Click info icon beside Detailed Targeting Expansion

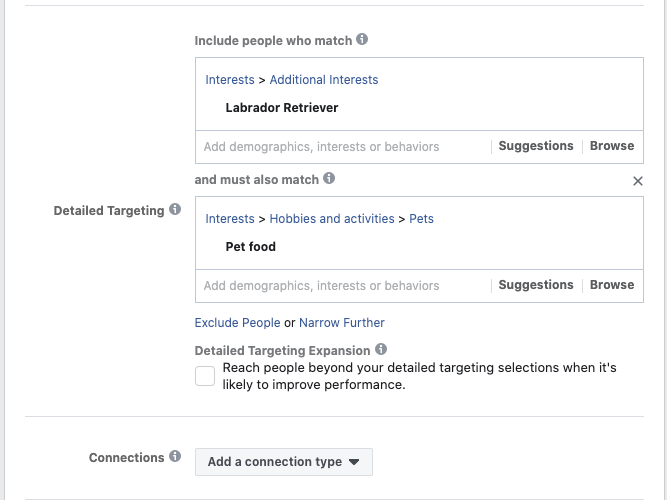coord(380,350)
